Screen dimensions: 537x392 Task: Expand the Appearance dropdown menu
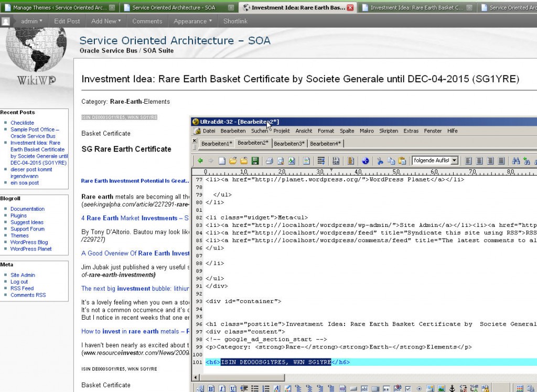coord(193,21)
